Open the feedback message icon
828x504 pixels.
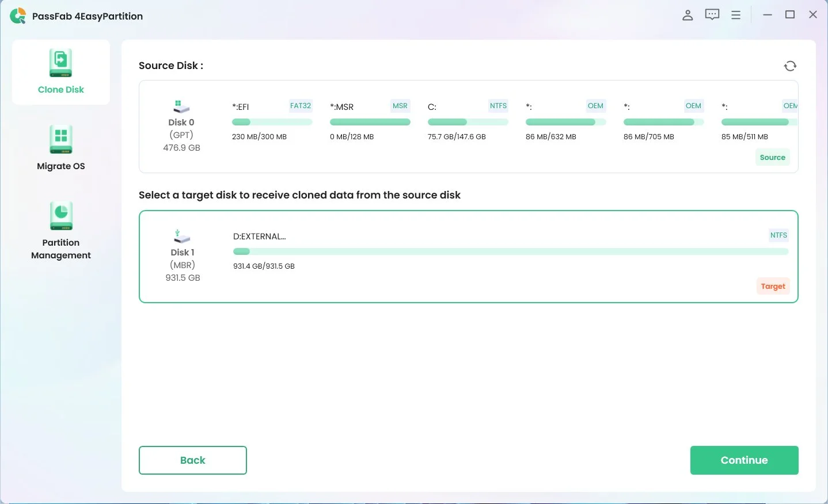click(x=712, y=14)
